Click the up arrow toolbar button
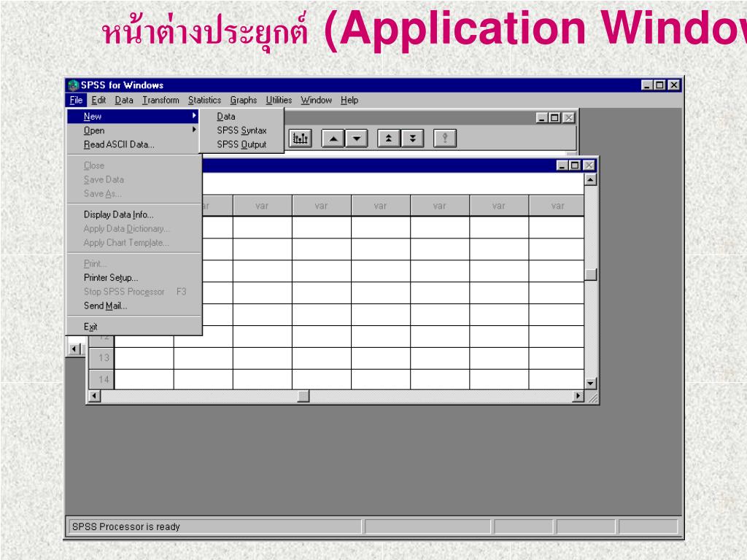This screenshot has height=560, width=747. tap(333, 139)
